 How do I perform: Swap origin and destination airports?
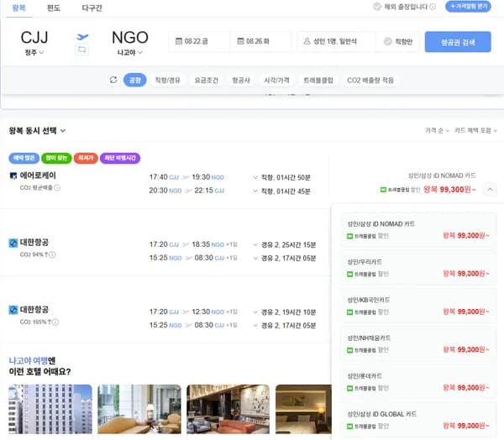[x=81, y=50]
